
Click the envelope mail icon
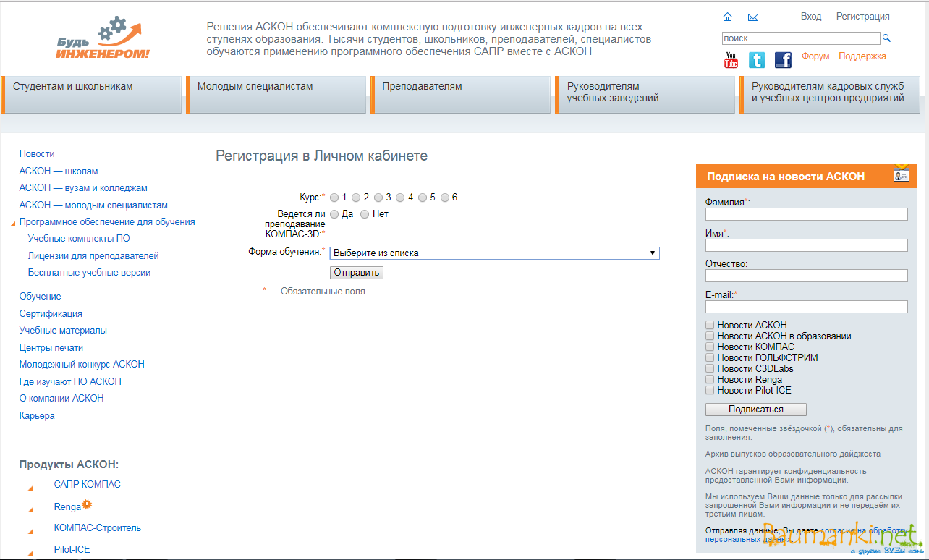753,17
